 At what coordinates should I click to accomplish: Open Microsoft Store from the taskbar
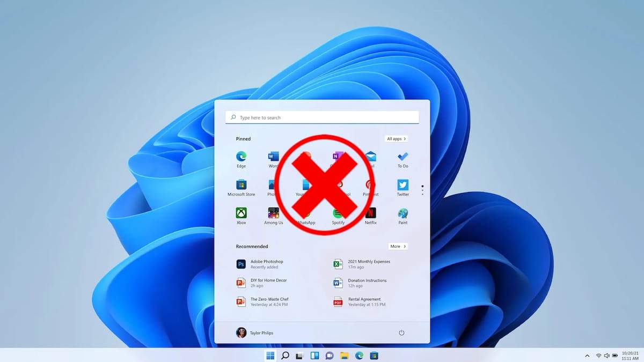click(x=374, y=355)
